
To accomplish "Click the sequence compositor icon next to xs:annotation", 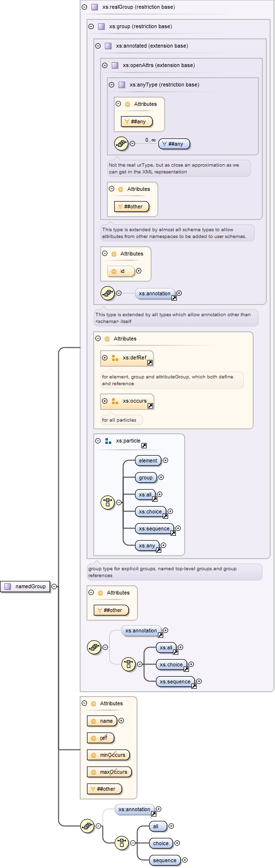I will tap(107, 293).
